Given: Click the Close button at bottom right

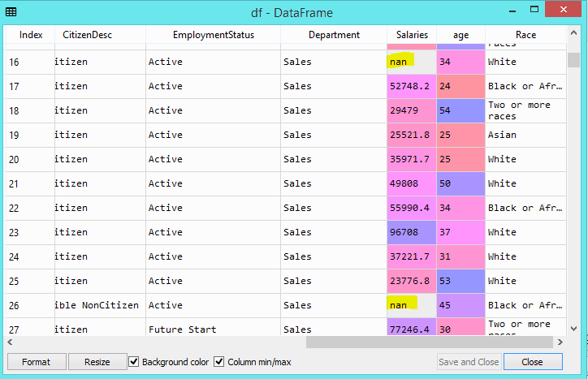Looking at the screenshot, I should point(533,362).
